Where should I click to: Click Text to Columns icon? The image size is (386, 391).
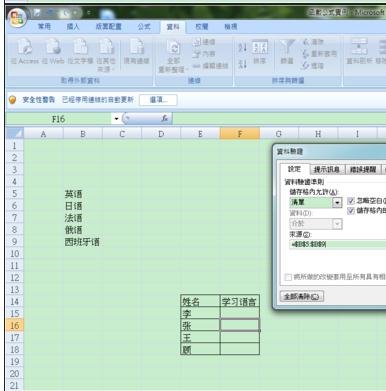pyautogui.click(x=359, y=52)
